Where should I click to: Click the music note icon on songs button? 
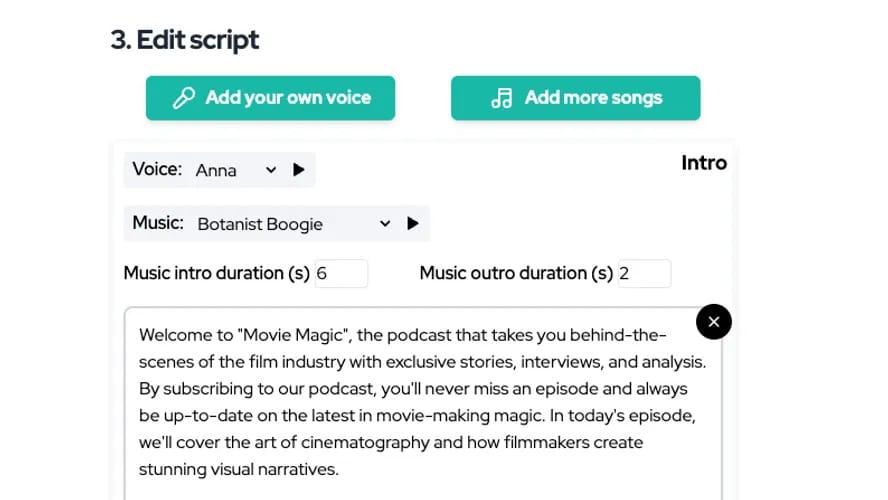(502, 98)
